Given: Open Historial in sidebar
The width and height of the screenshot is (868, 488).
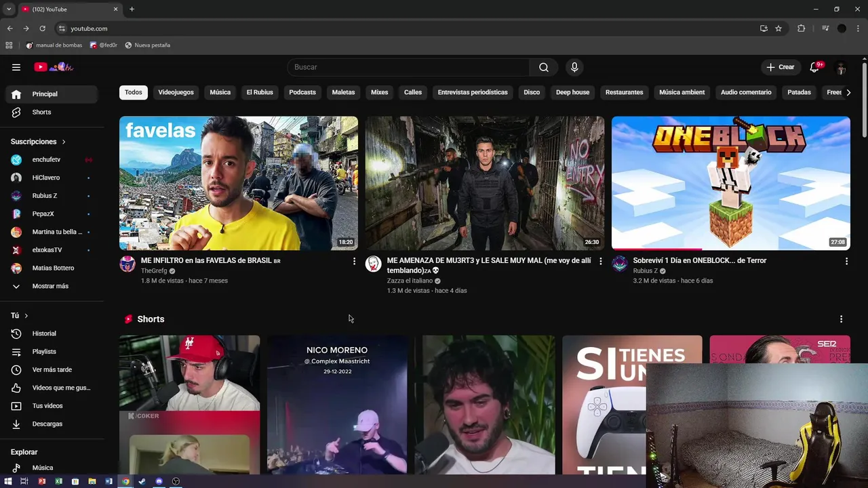Looking at the screenshot, I should (52, 333).
